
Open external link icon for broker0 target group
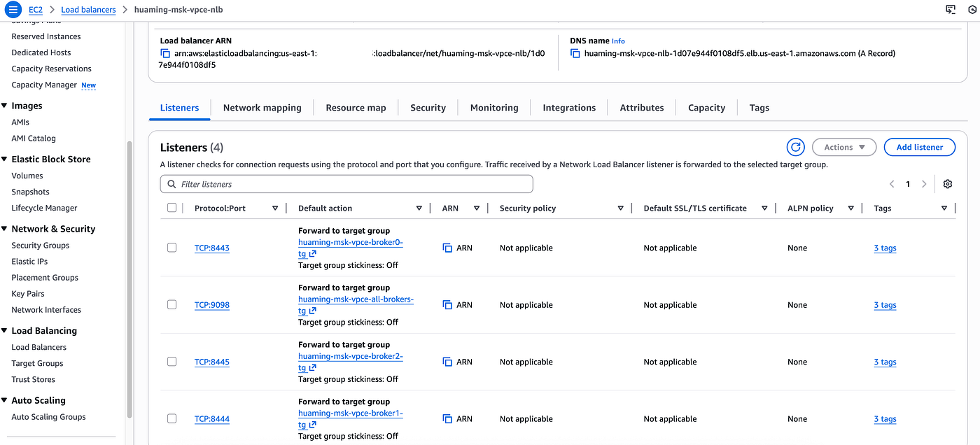(x=313, y=254)
